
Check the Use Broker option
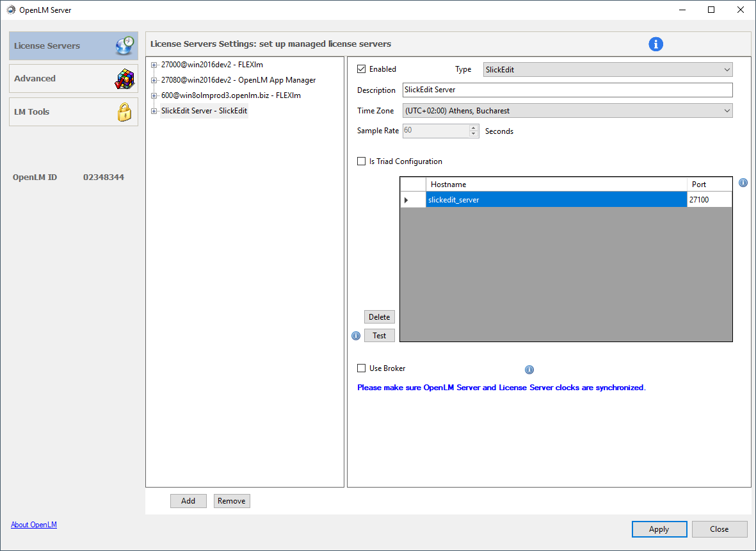[361, 368]
